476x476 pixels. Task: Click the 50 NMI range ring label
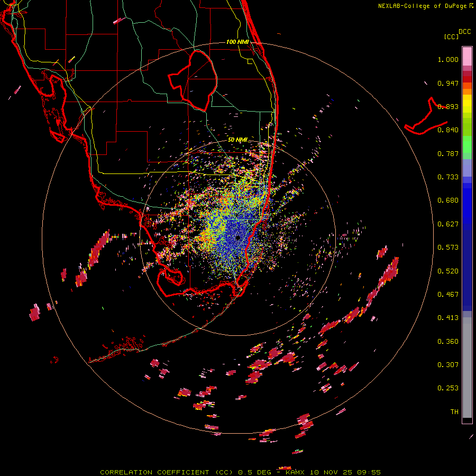coord(237,140)
